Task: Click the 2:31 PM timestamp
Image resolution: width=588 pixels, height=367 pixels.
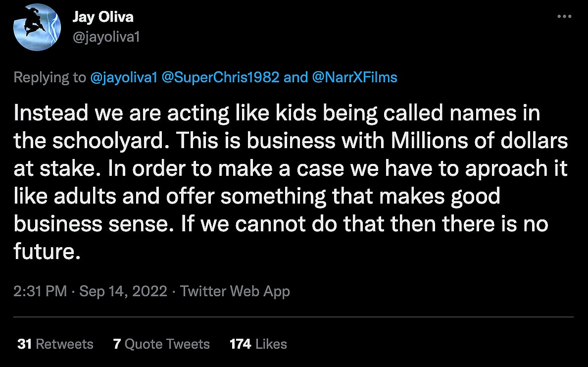Action: click(x=40, y=291)
